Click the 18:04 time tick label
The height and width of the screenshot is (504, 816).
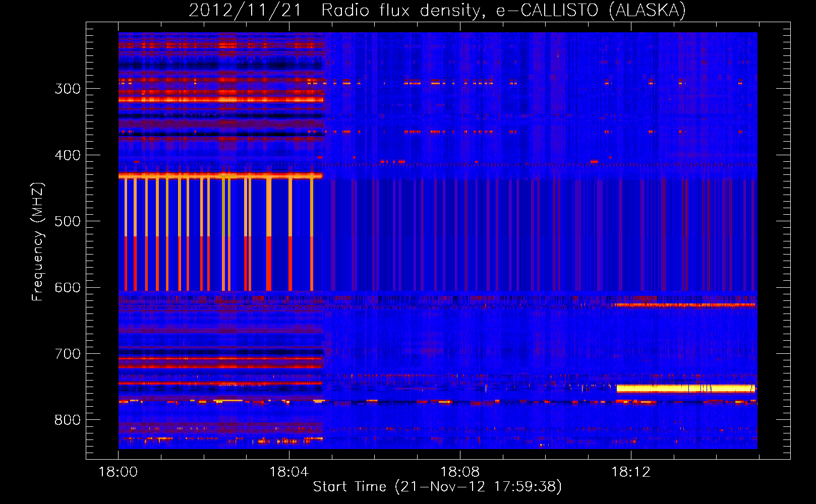tap(289, 472)
